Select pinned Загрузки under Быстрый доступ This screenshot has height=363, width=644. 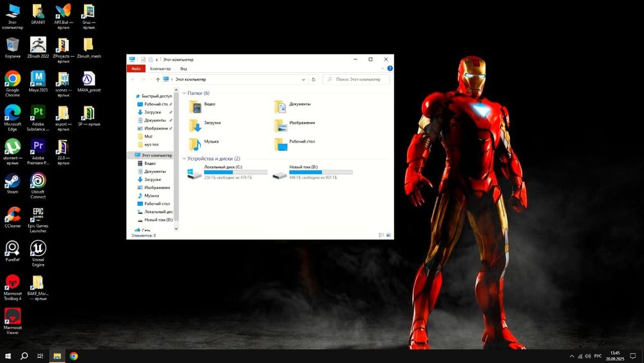point(154,112)
